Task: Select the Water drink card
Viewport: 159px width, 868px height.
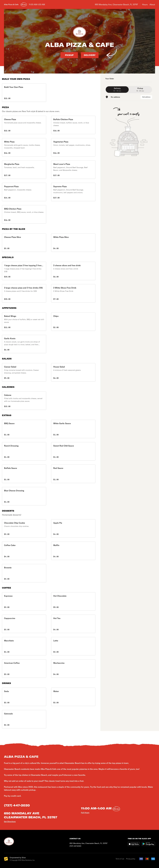Action: (x=73, y=697)
